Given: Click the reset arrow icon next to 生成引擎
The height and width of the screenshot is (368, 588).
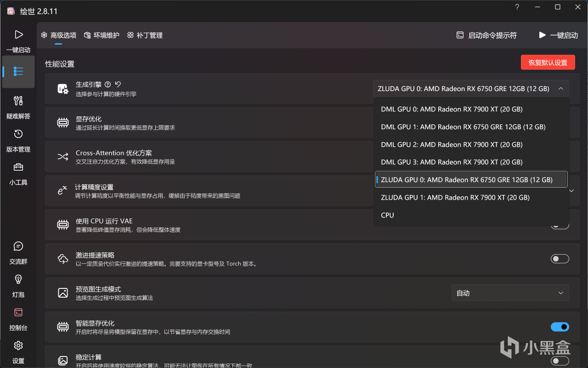Looking at the screenshot, I should [118, 84].
